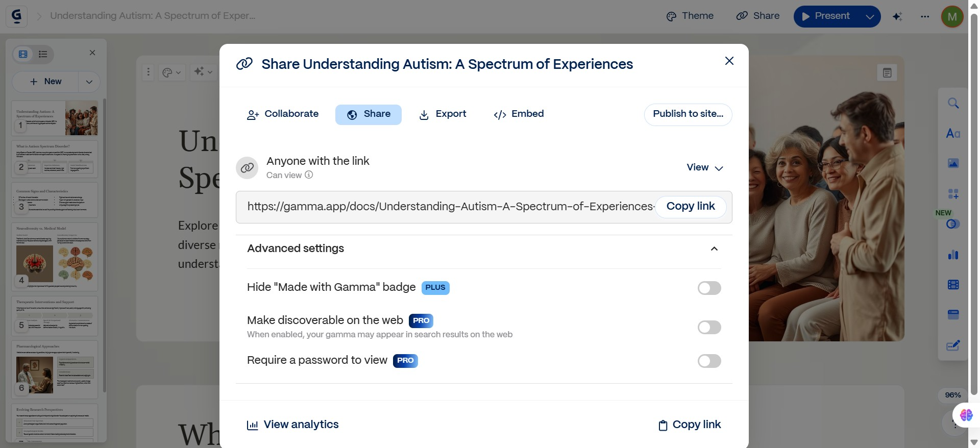Click the share URL field

pos(449,207)
